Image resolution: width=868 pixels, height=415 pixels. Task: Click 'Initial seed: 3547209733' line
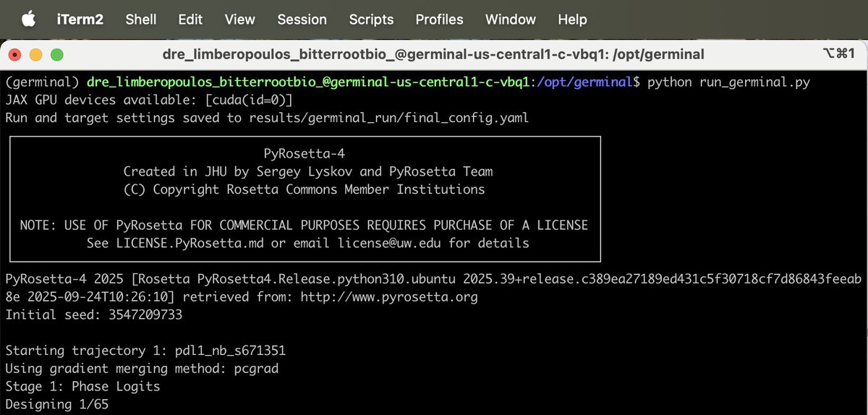click(94, 315)
